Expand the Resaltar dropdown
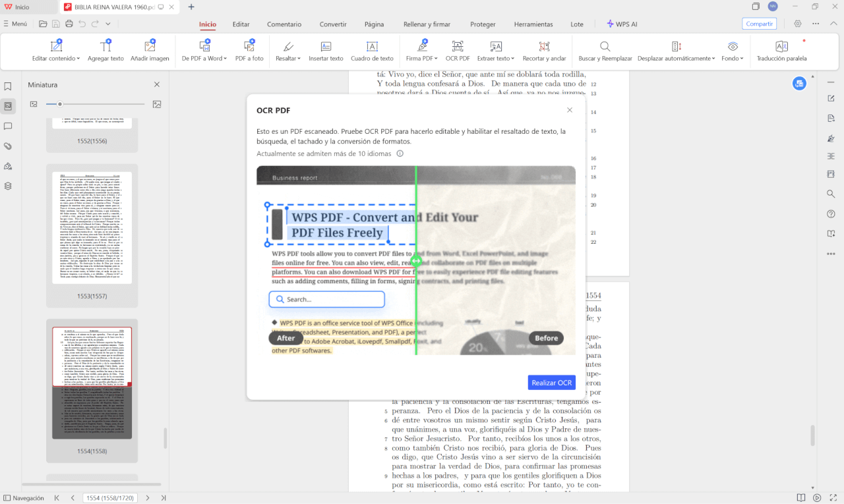 tap(288, 58)
